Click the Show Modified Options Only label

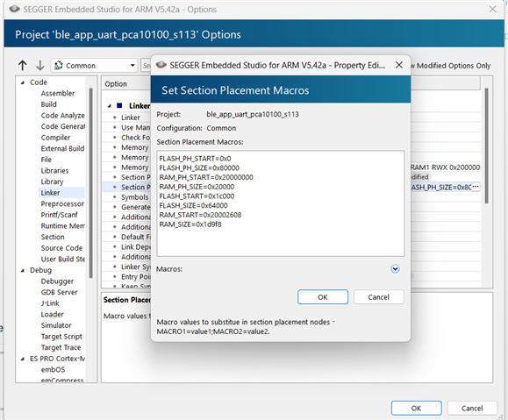tap(451, 66)
